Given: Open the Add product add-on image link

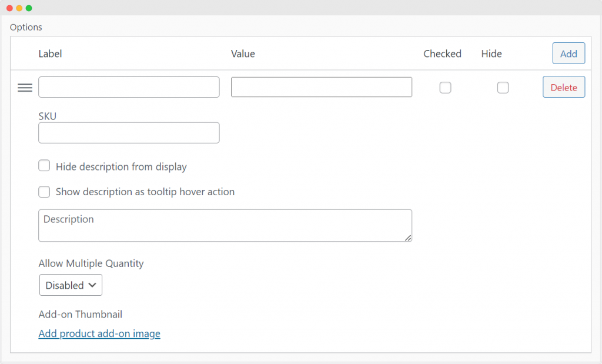Looking at the screenshot, I should coord(99,333).
